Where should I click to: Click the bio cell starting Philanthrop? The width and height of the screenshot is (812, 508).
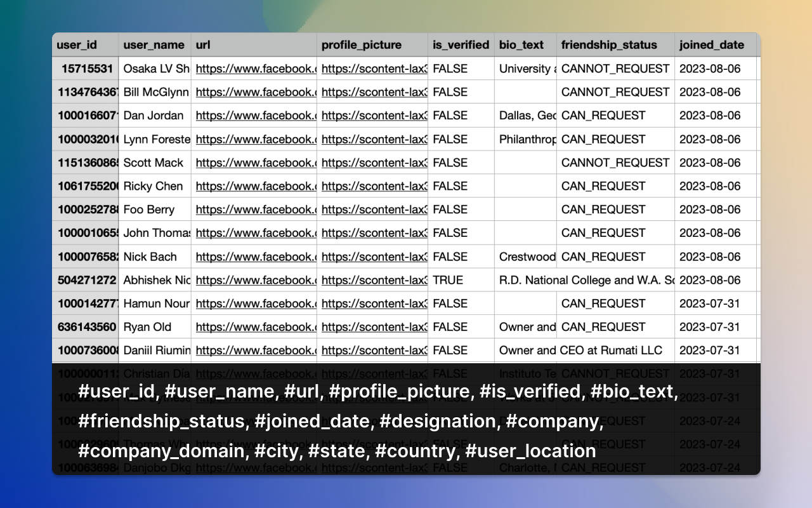click(x=526, y=139)
